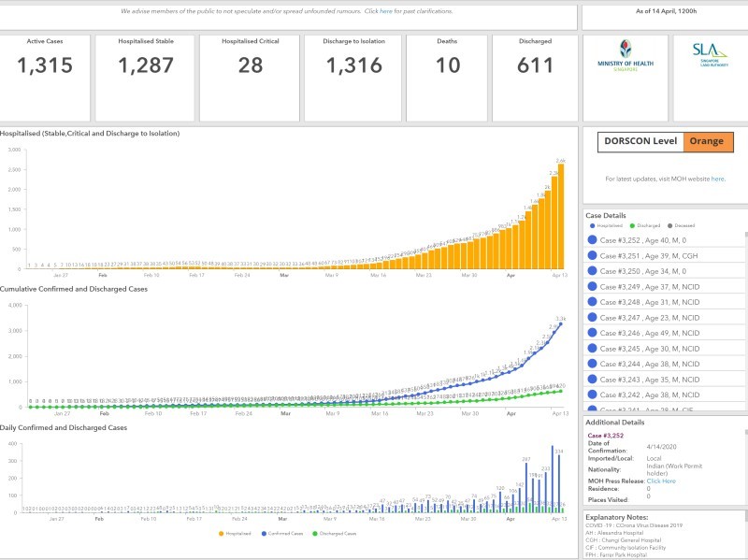The height and width of the screenshot is (560, 748).
Task: Click the orange DORSCON Level 'Orange' badge
Action: point(708,142)
